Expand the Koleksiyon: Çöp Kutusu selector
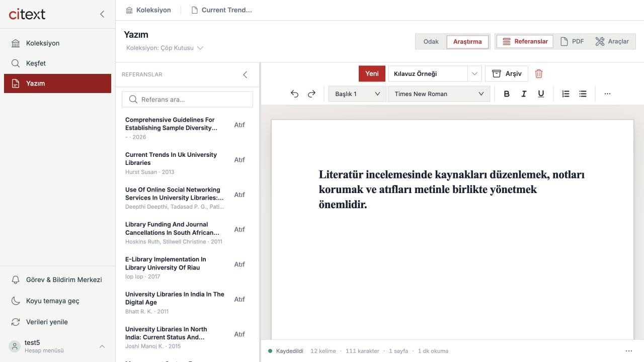644x362 pixels. 165,48
